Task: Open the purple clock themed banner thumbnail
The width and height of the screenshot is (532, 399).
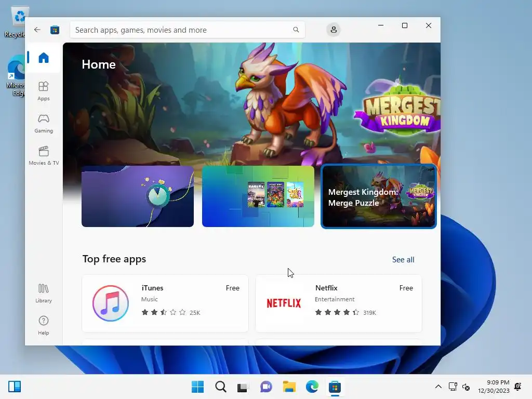Action: tap(138, 196)
